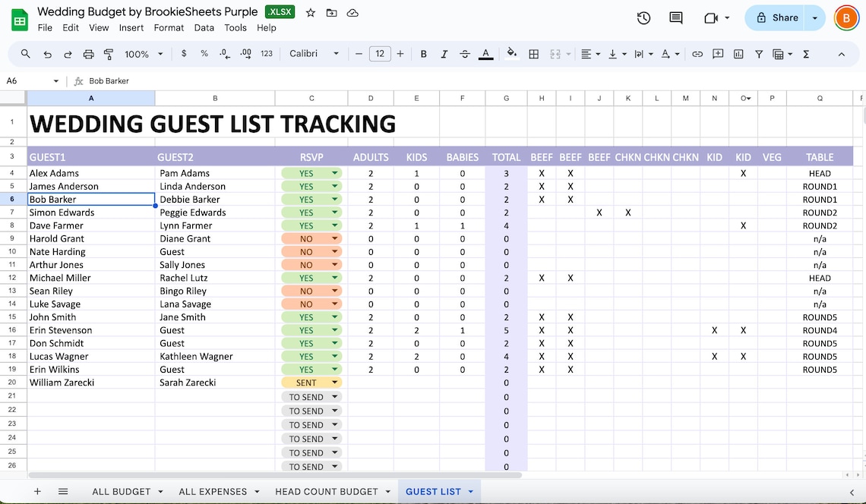The width and height of the screenshot is (866, 504).
Task: Insert a link using the toolbar icon
Action: pos(697,54)
